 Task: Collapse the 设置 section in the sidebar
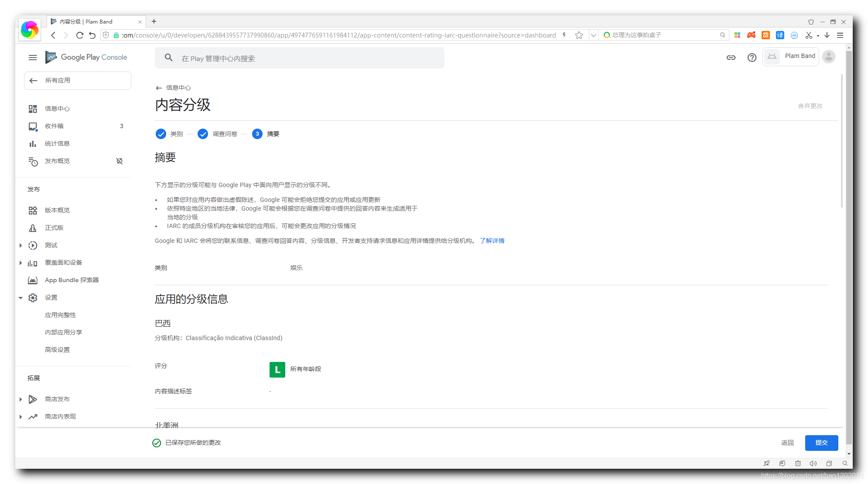(x=21, y=298)
